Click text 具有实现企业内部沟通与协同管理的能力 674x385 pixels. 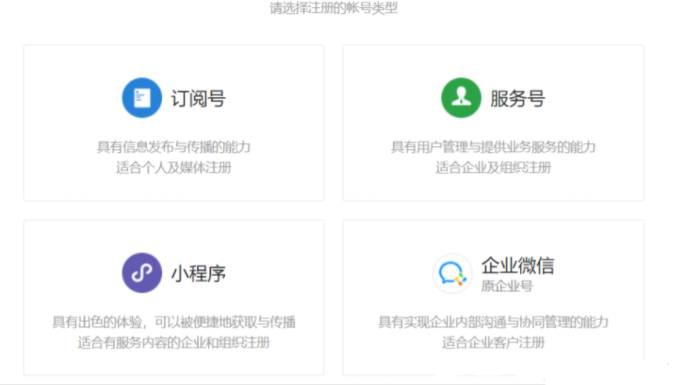point(493,322)
